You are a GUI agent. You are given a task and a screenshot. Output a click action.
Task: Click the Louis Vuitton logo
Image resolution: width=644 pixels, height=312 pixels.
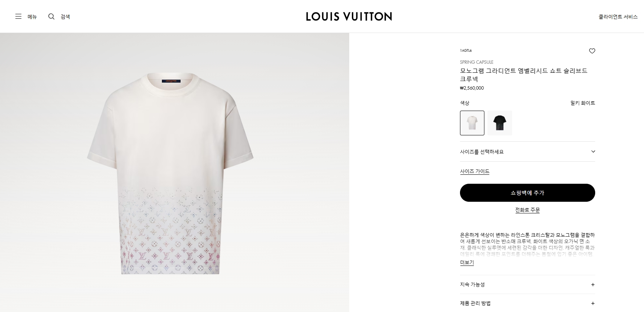click(349, 16)
